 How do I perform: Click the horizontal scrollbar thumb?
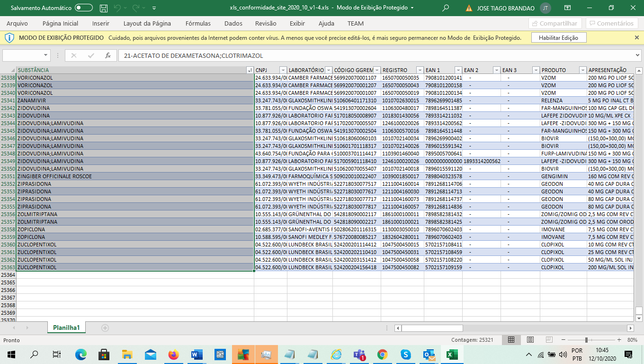point(432,328)
